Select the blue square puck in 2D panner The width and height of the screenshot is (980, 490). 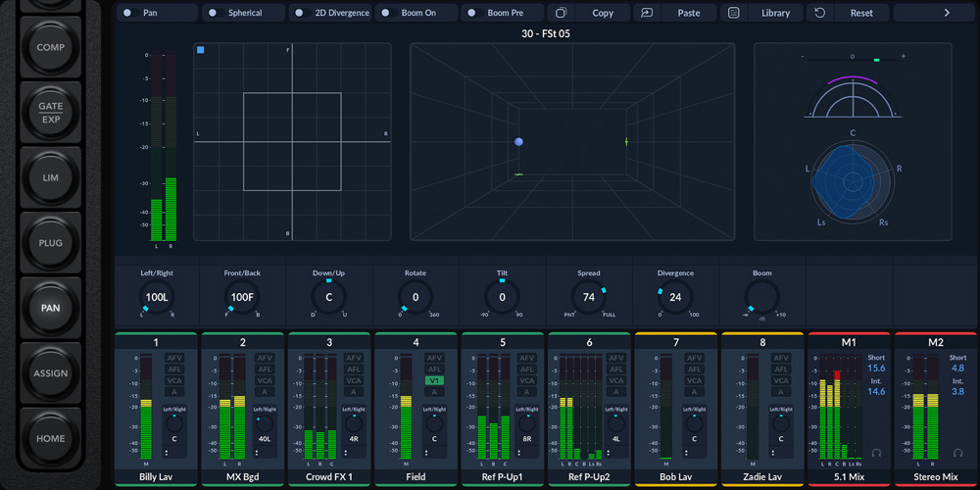pyautogui.click(x=201, y=50)
